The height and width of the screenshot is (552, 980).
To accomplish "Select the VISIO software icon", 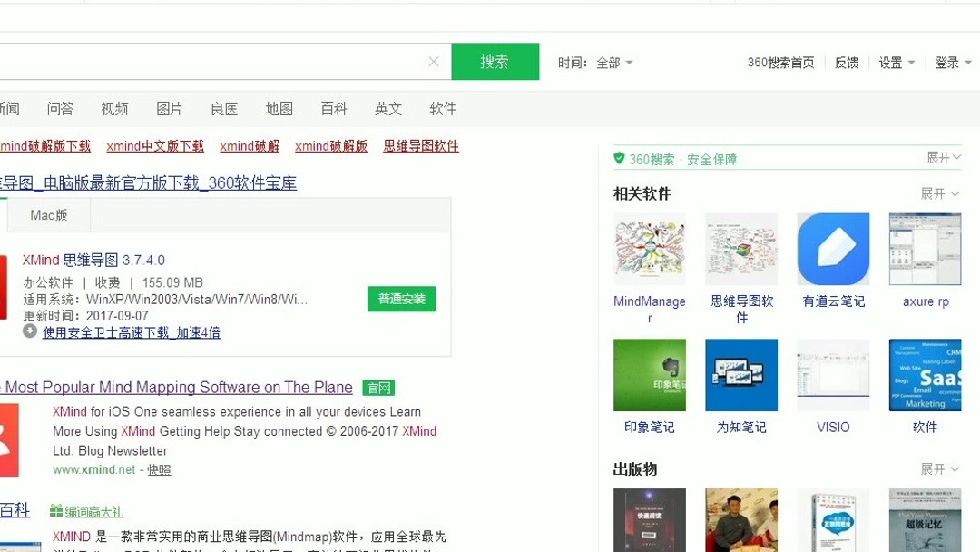I will point(832,374).
